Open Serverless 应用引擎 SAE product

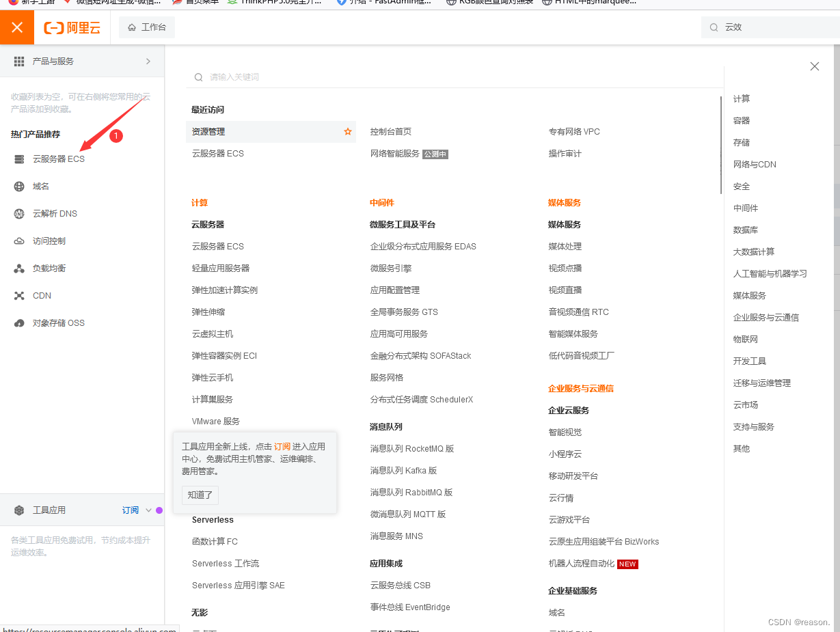239,586
